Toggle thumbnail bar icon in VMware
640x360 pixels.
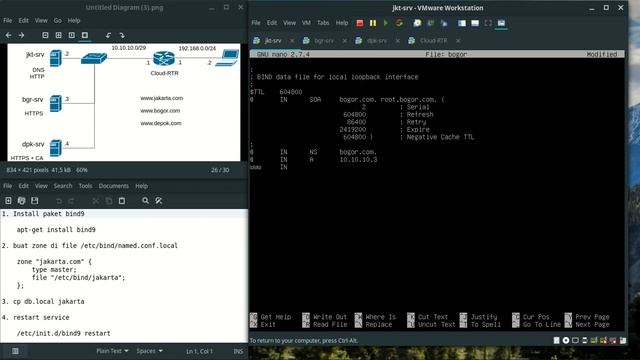(475, 23)
